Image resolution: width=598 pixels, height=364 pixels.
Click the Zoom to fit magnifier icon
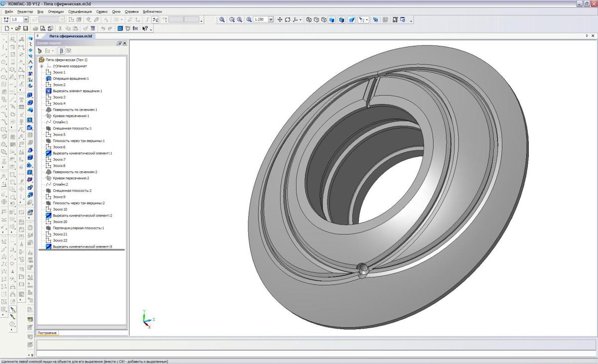(x=223, y=20)
